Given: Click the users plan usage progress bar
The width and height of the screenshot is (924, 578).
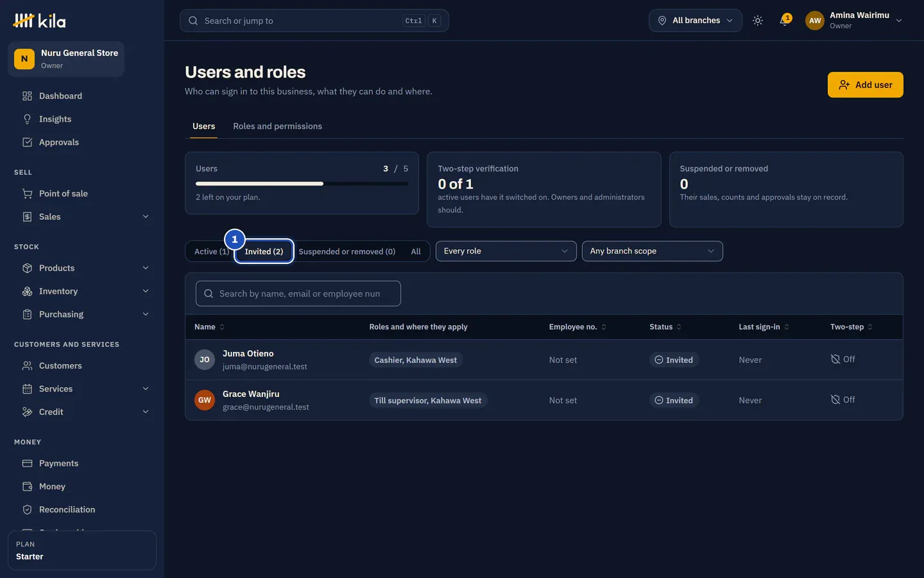Looking at the screenshot, I should pyautogui.click(x=302, y=184).
